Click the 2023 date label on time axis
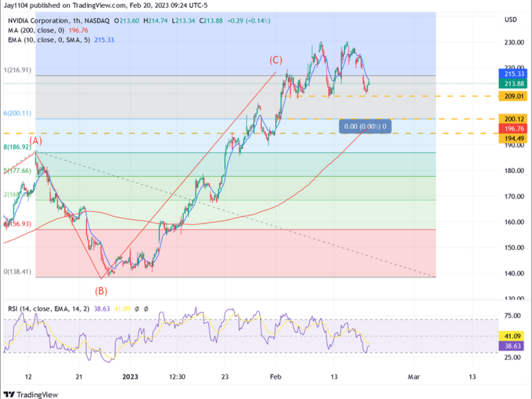This screenshot has width=532, height=399. point(130,377)
